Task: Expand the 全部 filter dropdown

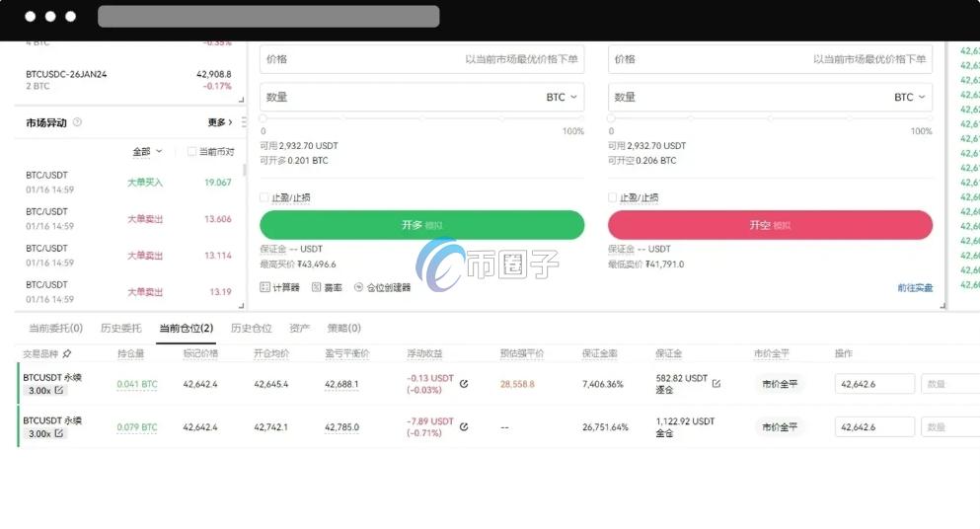Action: 147,151
